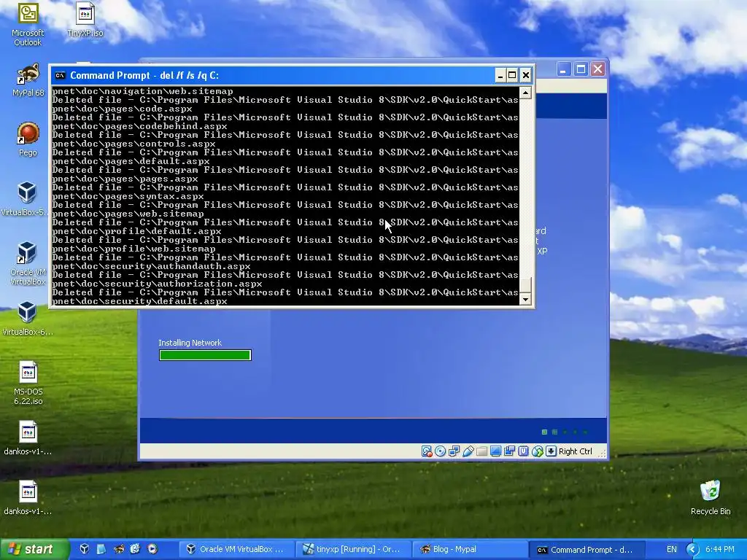The height and width of the screenshot is (560, 747).
Task: Select the dankos-v1 file just below MS-DOS 6.22.iso
Action: [28, 438]
